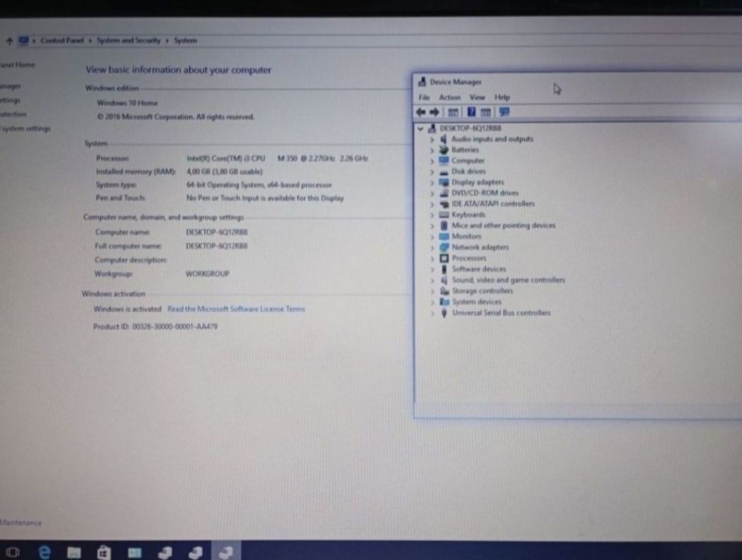Open the Action menu in Device Manager
The width and height of the screenshot is (742, 560).
450,98
